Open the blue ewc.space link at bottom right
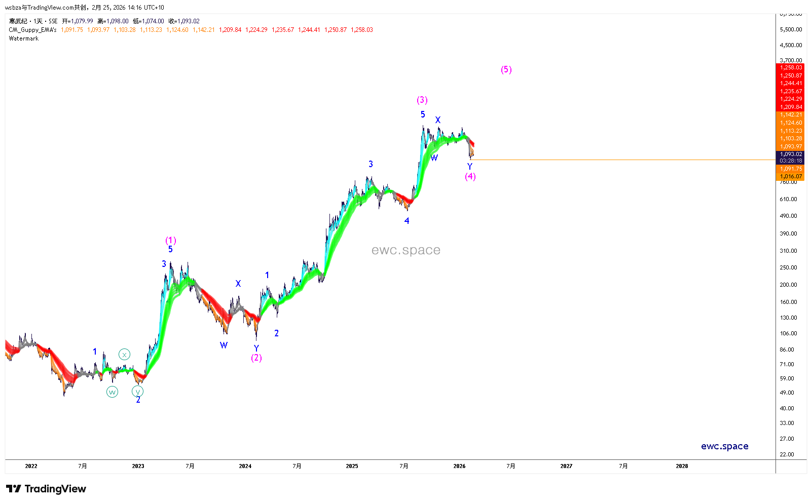The width and height of the screenshot is (812, 504). tap(724, 446)
